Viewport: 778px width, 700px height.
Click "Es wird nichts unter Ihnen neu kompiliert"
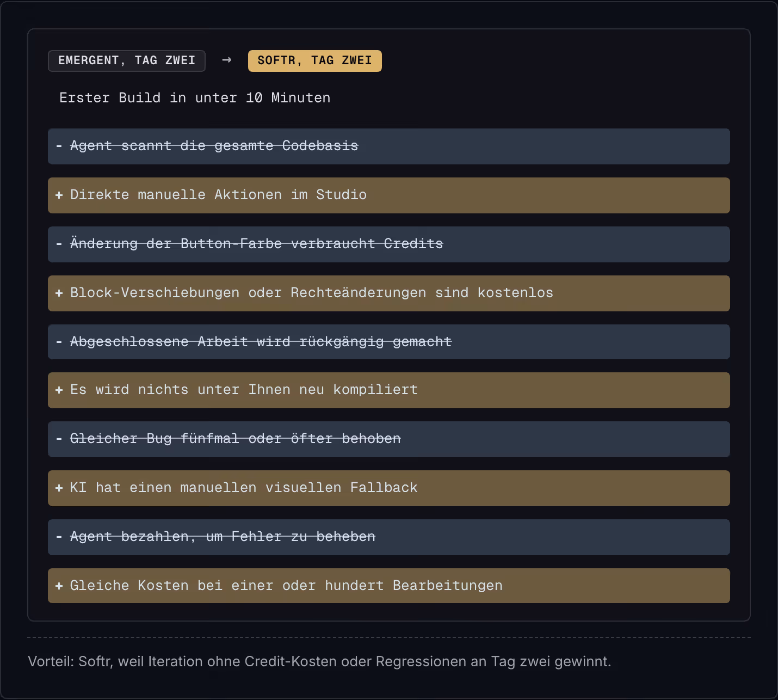click(x=389, y=390)
